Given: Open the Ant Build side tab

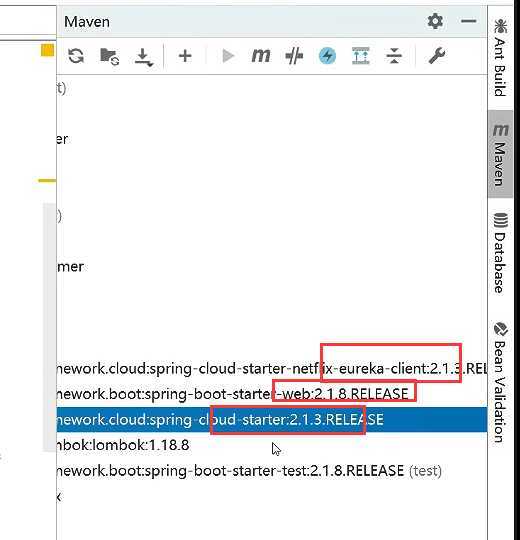Looking at the screenshot, I should click(500, 58).
